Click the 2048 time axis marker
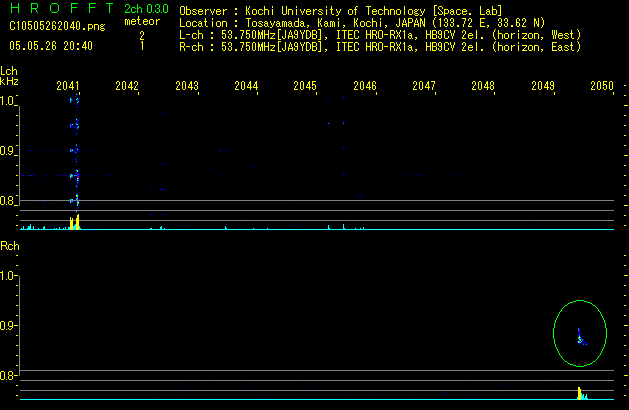The image size is (629, 410). coord(483,86)
